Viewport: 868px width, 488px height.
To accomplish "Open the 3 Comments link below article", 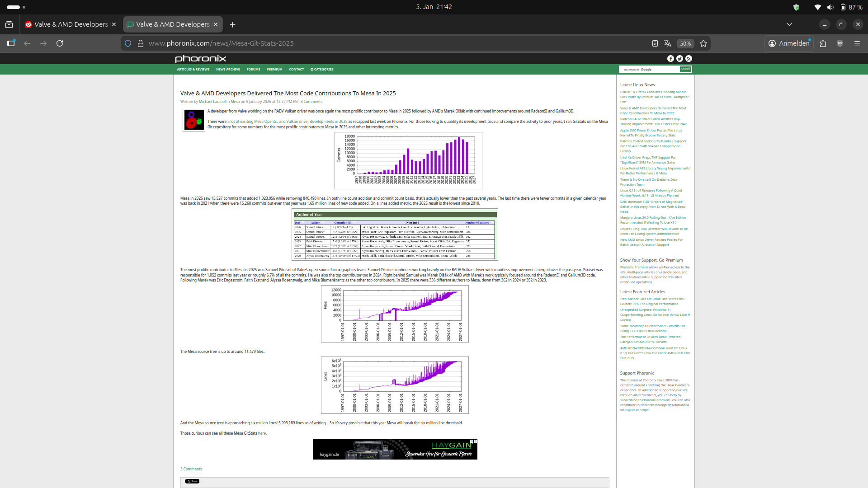I will pos(191,469).
